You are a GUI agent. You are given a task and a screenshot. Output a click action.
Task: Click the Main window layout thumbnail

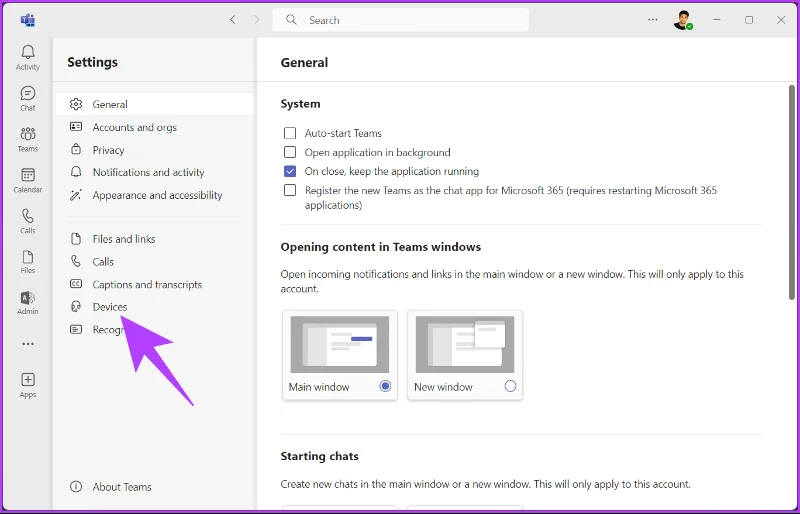click(340, 345)
